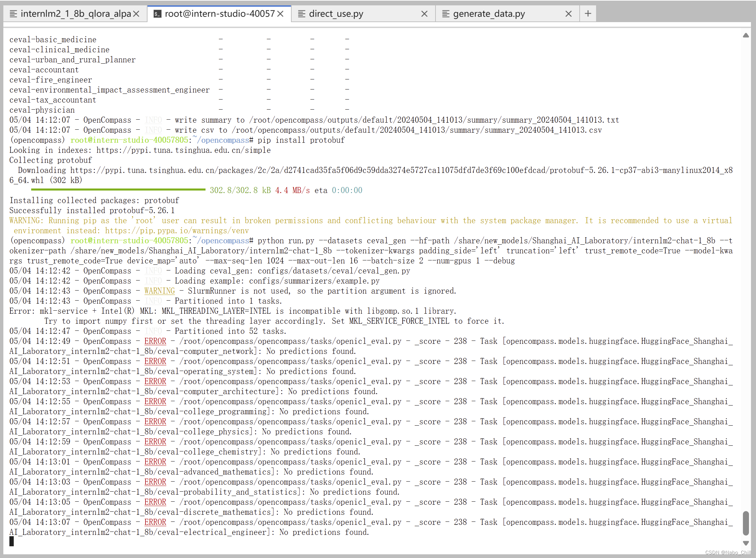Close the root@intern-studio terminal tab
The image size is (756, 558).
(x=280, y=14)
